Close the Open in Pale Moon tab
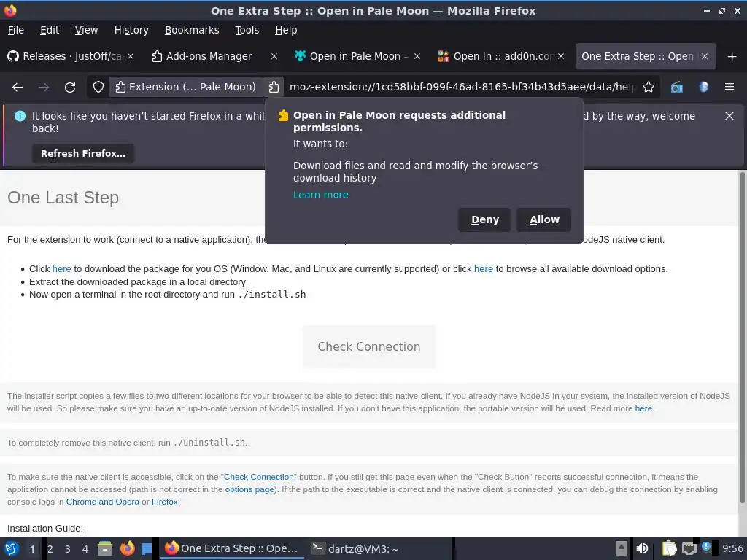 click(417, 56)
